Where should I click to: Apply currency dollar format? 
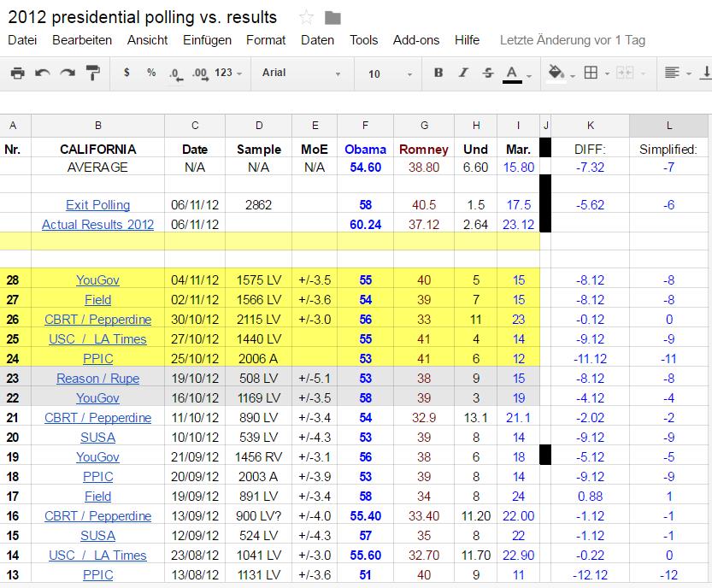(127, 73)
